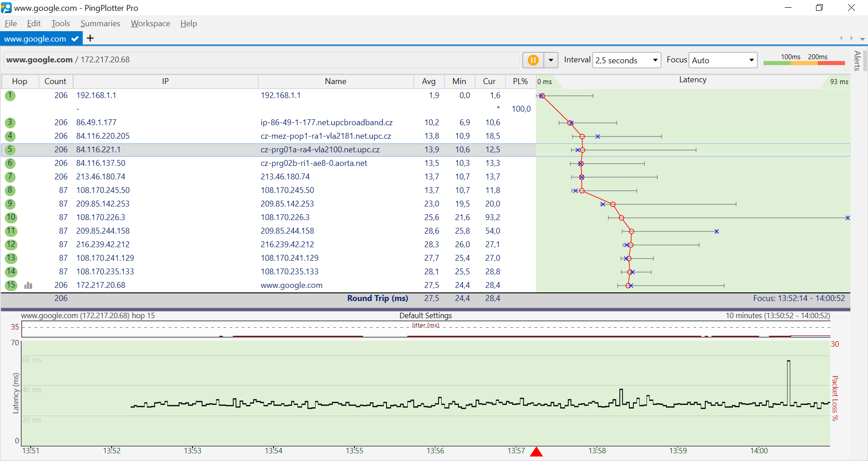Click the PingPlotter app icon in title bar
Image resolution: width=868 pixels, height=461 pixels.
pos(6,8)
